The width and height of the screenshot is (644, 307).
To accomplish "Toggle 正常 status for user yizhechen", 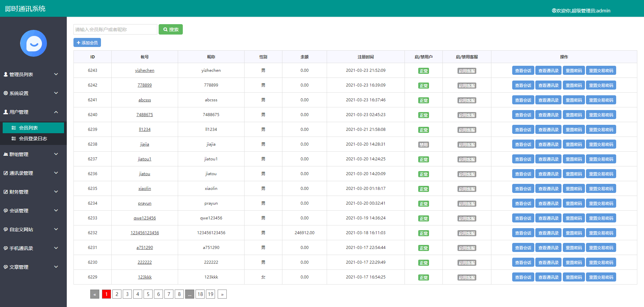I will [423, 71].
